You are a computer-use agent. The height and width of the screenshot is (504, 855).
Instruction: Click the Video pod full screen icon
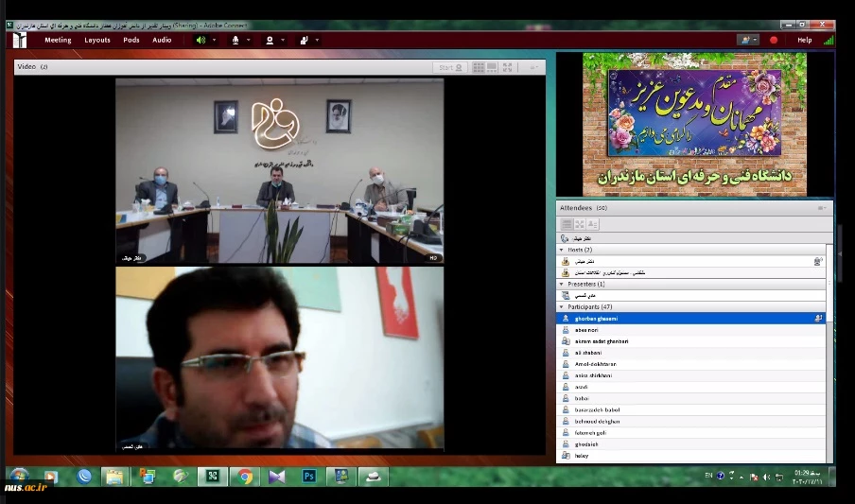(x=508, y=67)
